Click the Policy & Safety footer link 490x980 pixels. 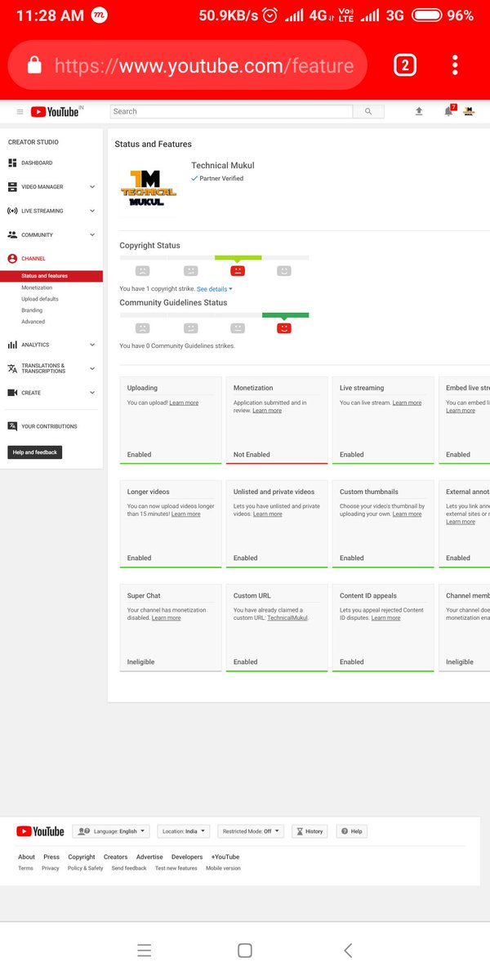coord(86,869)
